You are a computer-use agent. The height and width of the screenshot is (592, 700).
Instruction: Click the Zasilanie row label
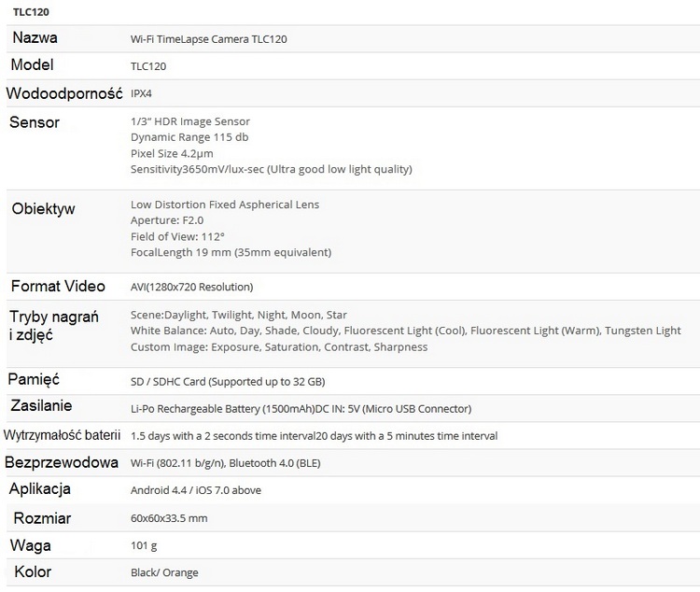41,406
